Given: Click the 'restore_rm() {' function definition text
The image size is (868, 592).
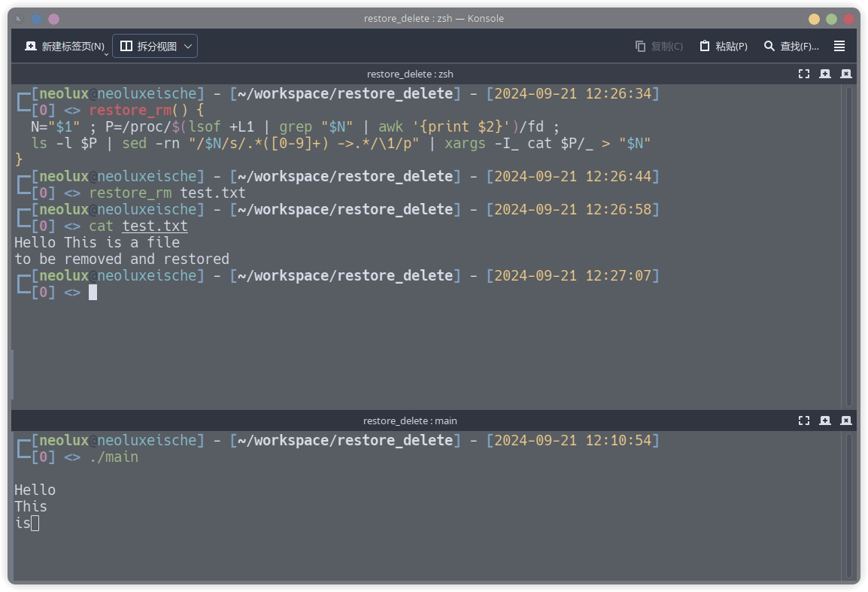Looking at the screenshot, I should (x=147, y=111).
